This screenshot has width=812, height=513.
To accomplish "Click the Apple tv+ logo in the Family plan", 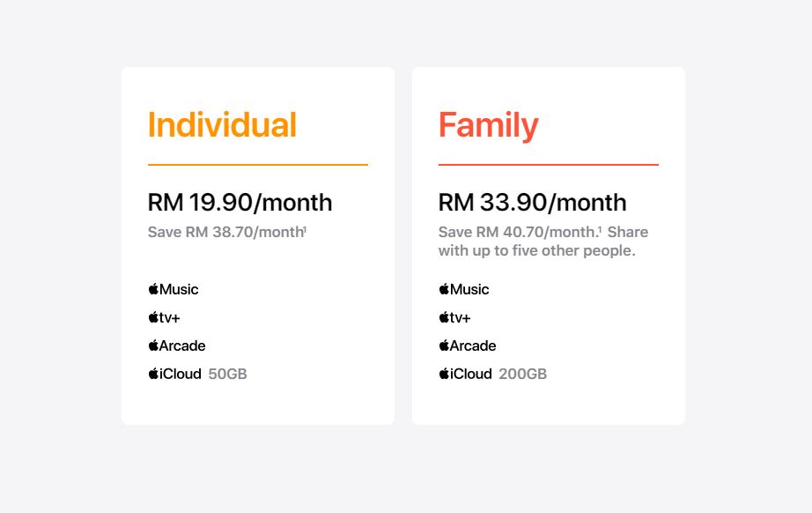I will point(454,317).
